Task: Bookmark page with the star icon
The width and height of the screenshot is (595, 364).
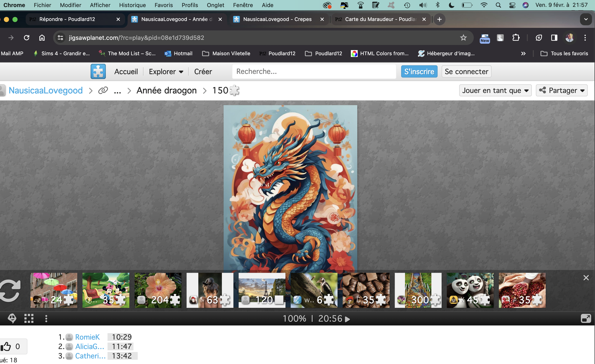Action: click(x=463, y=38)
